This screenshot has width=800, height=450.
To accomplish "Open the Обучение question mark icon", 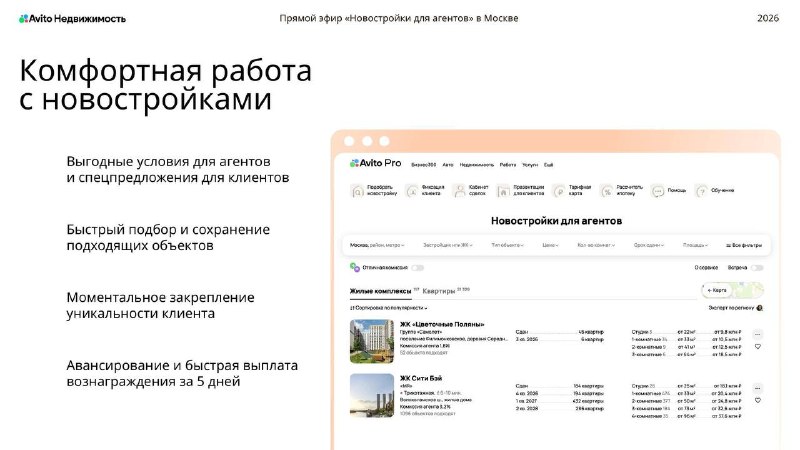I will click(702, 191).
